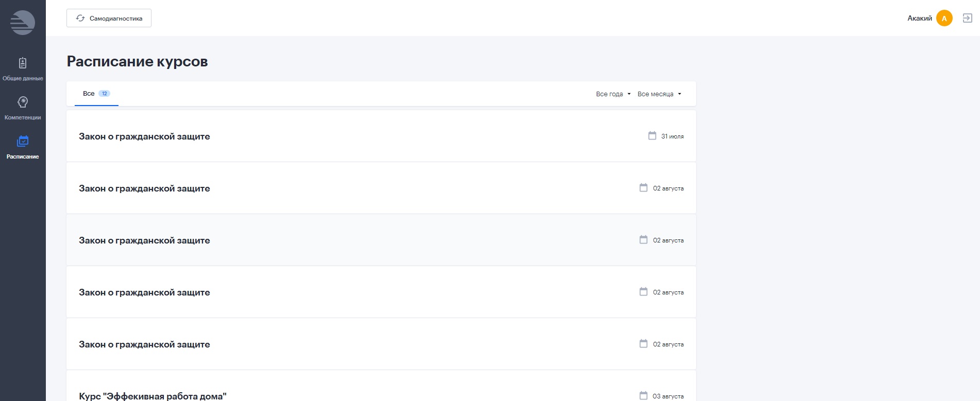Screen dimensions: 980x401
Task: Click calendar icon next to 31 июля
Action: (652, 135)
